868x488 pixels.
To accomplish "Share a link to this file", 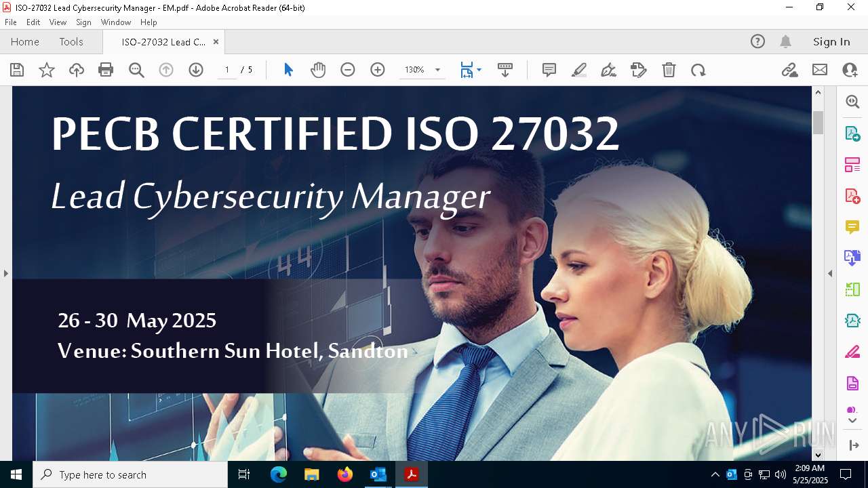I will [790, 70].
